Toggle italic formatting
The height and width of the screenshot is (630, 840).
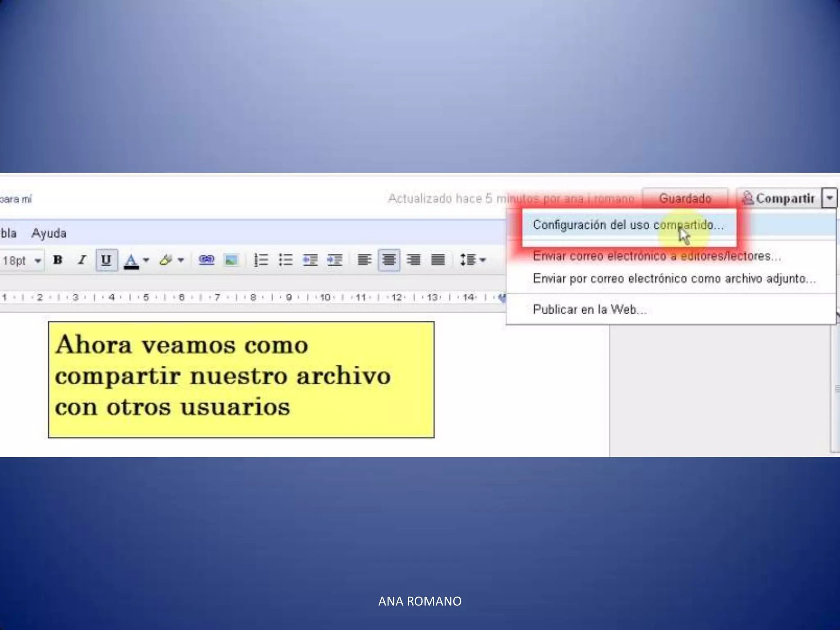pos(82,260)
